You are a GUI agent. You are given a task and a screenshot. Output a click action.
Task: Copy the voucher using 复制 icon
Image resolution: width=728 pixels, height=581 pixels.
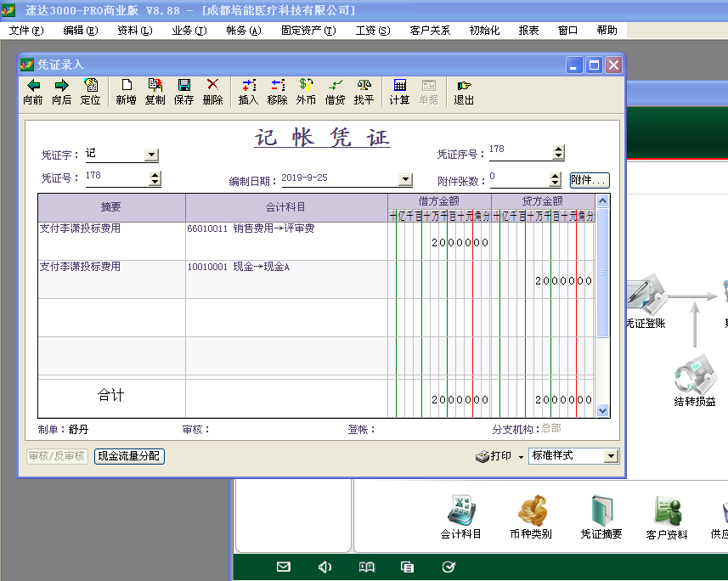(x=155, y=91)
